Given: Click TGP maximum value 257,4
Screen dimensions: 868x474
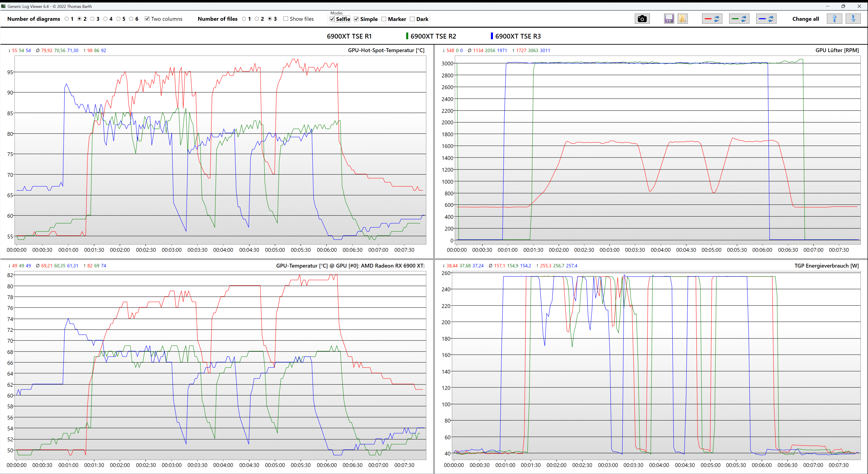Looking at the screenshot, I should (572, 266).
